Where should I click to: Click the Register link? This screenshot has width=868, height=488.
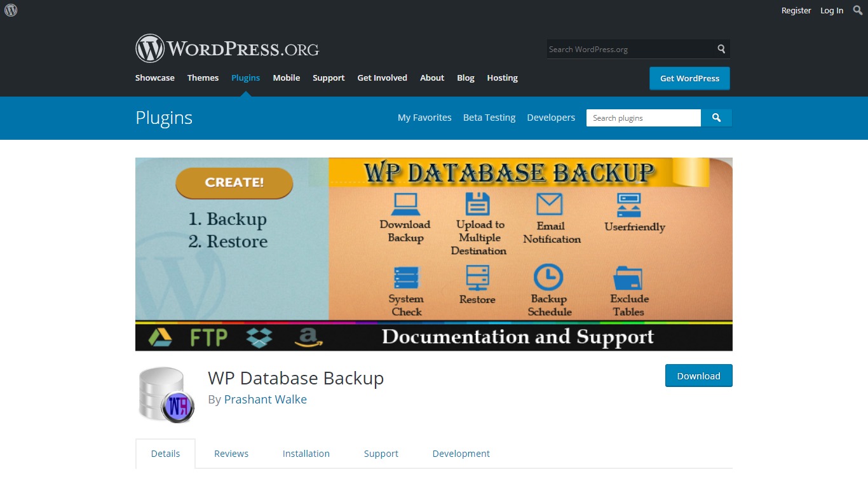tap(796, 10)
